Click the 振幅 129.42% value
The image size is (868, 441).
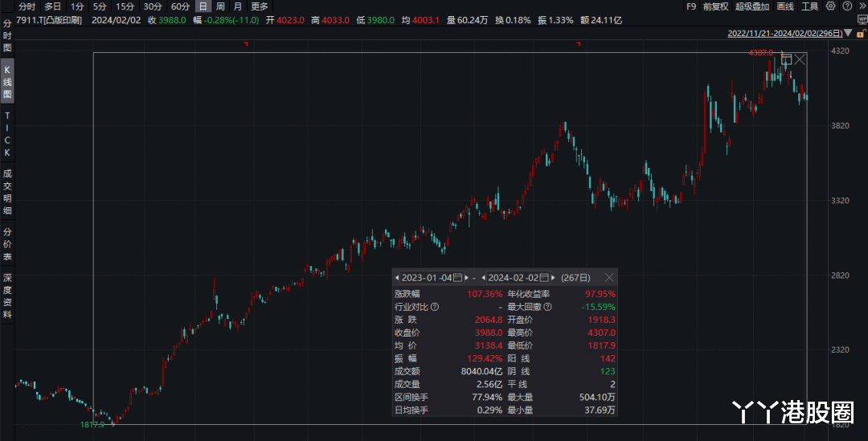point(485,358)
